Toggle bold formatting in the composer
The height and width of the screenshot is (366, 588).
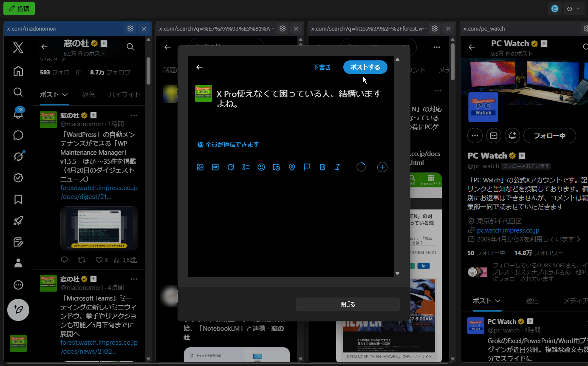(x=322, y=167)
